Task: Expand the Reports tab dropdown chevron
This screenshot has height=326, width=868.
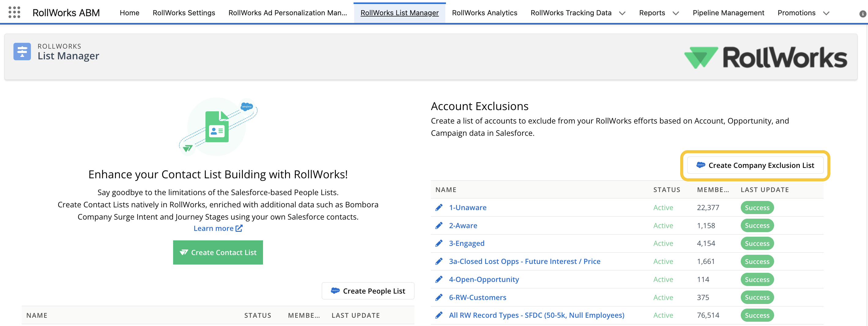Action: (x=676, y=13)
